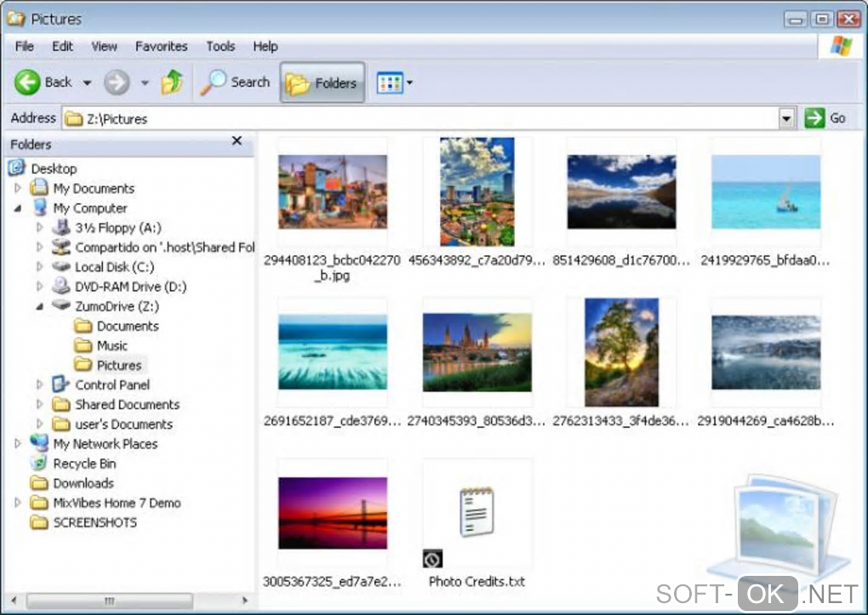
Task: Expand the 3½ Floppy (A:) node
Action: [39, 227]
